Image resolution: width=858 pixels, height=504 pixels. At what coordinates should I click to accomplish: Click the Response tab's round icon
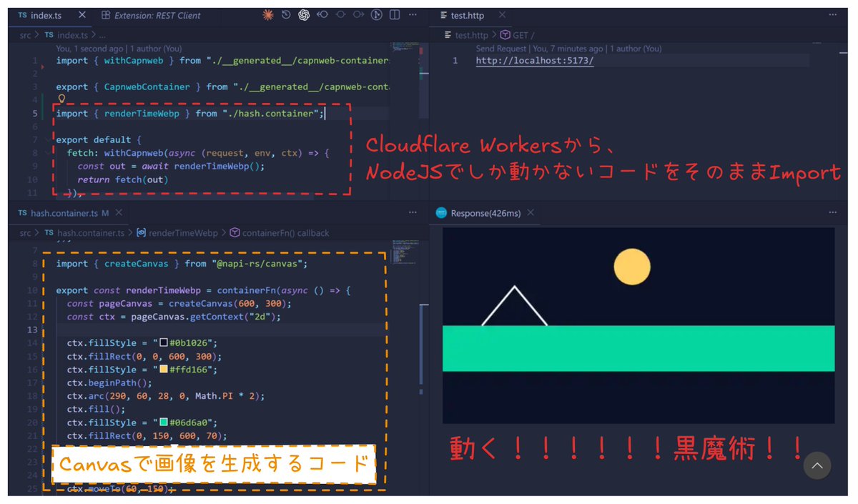tap(441, 213)
